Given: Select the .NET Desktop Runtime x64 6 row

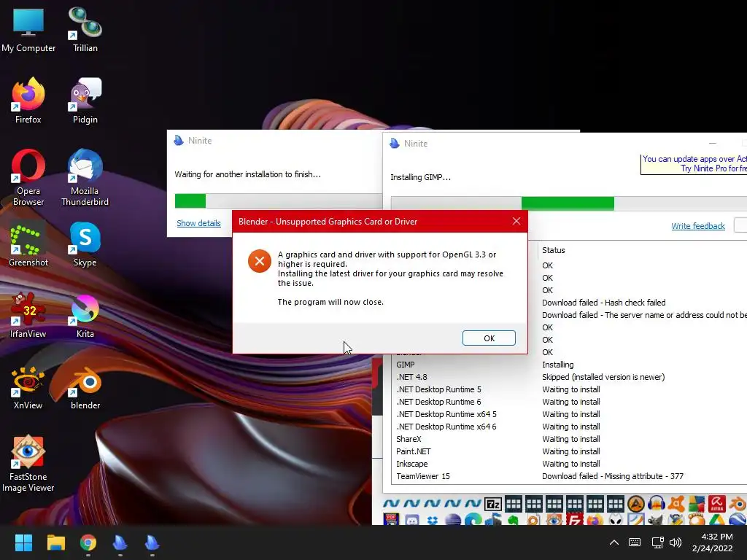Looking at the screenshot, I should click(569, 426).
